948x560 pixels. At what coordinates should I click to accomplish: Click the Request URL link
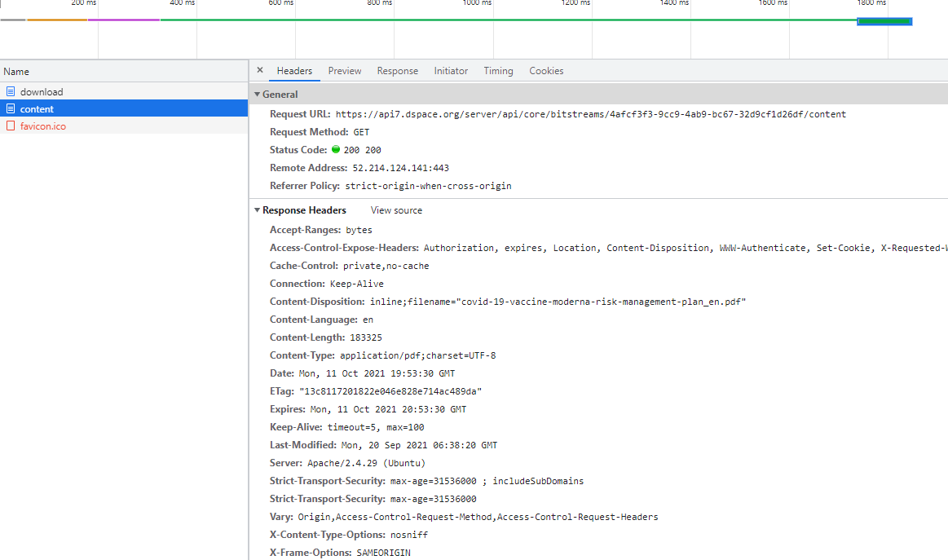click(x=571, y=114)
